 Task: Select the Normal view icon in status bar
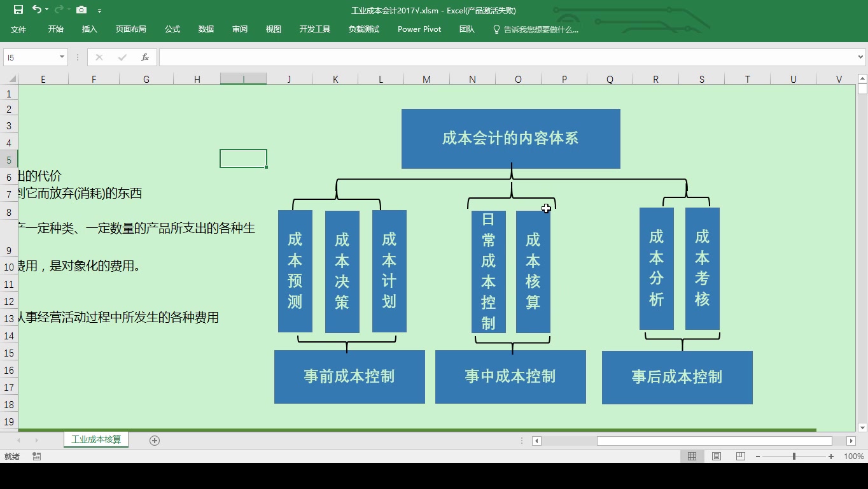click(692, 456)
